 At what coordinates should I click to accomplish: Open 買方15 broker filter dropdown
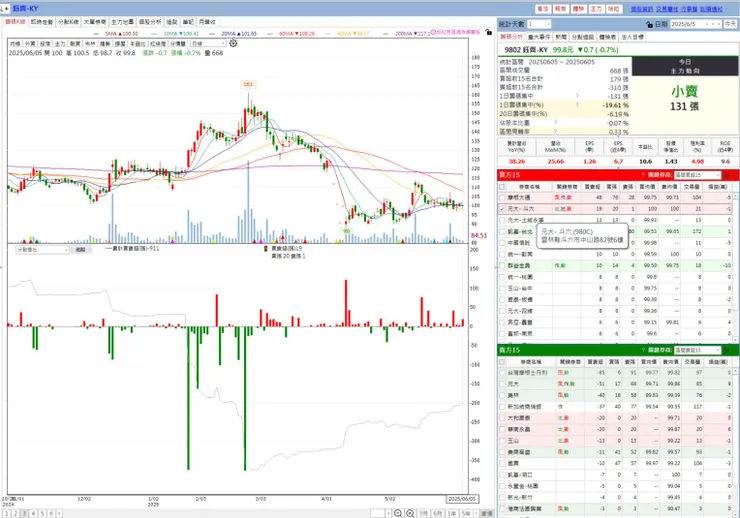coord(698,175)
